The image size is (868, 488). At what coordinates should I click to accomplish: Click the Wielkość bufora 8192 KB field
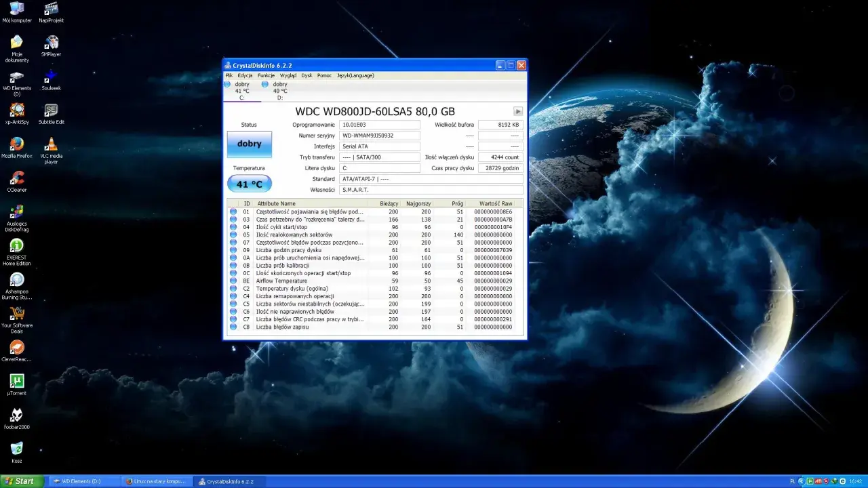[x=500, y=125]
